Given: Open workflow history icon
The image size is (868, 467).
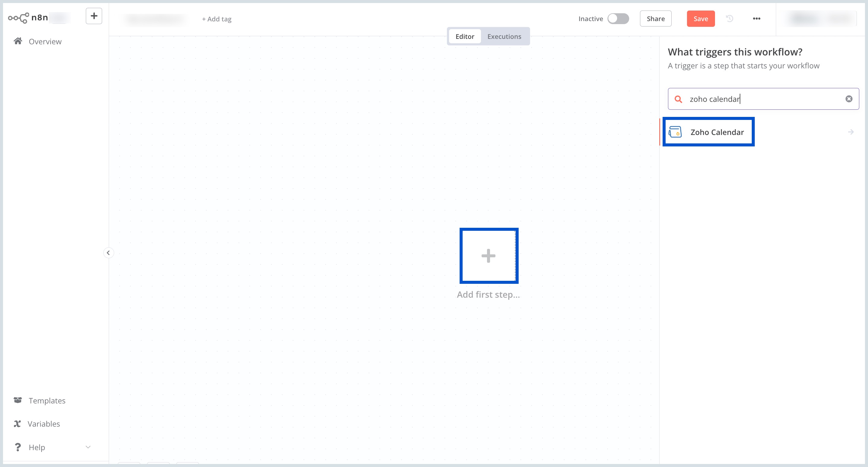Looking at the screenshot, I should coord(729,19).
